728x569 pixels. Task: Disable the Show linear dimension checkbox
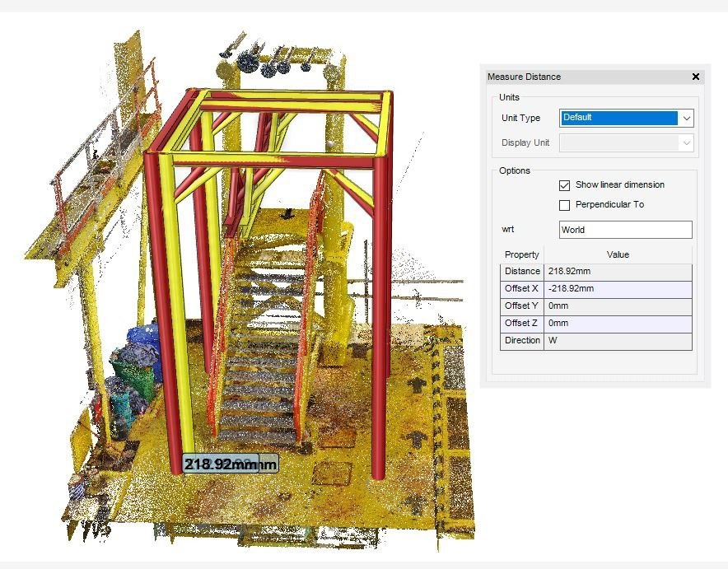pos(565,185)
